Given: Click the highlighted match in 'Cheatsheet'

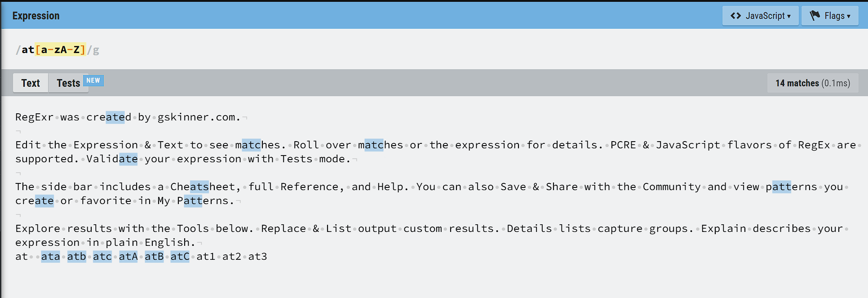Looking at the screenshot, I should point(199,187).
